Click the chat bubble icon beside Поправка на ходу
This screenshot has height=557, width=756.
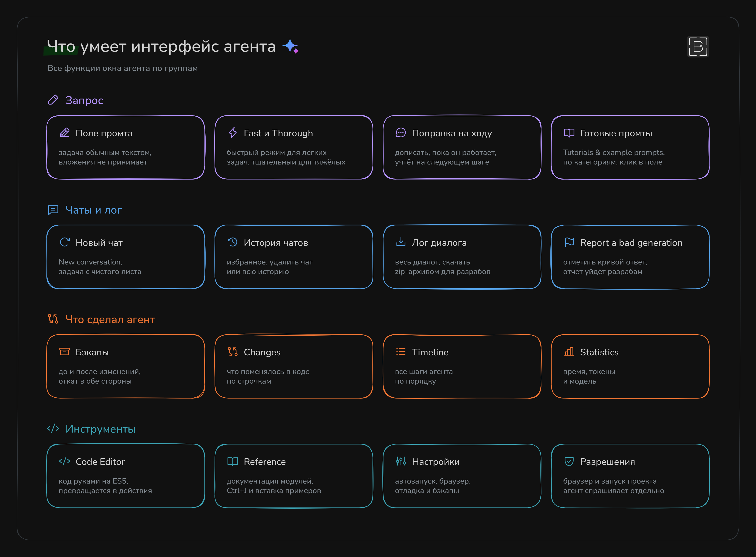click(x=401, y=133)
